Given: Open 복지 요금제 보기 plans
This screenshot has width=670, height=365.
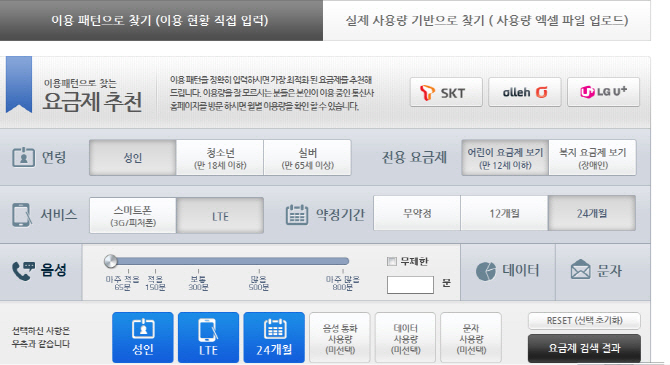Looking at the screenshot, I should pyautogui.click(x=593, y=158).
